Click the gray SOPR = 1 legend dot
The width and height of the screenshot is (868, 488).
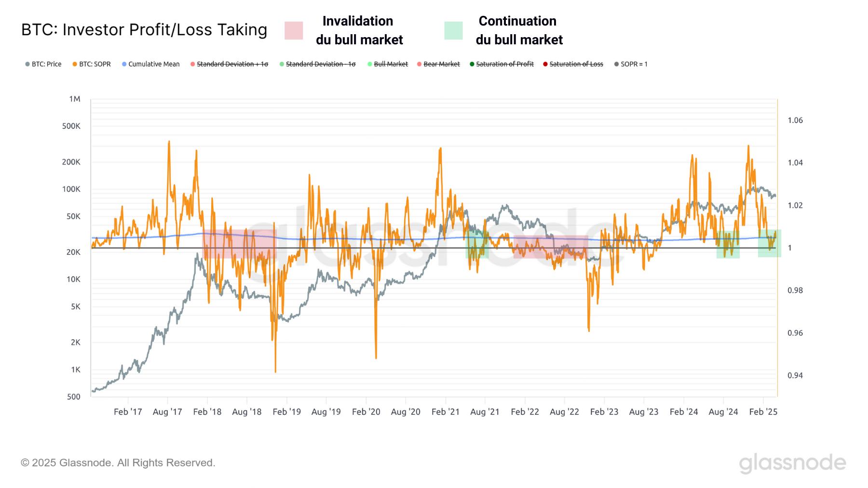pyautogui.click(x=616, y=64)
